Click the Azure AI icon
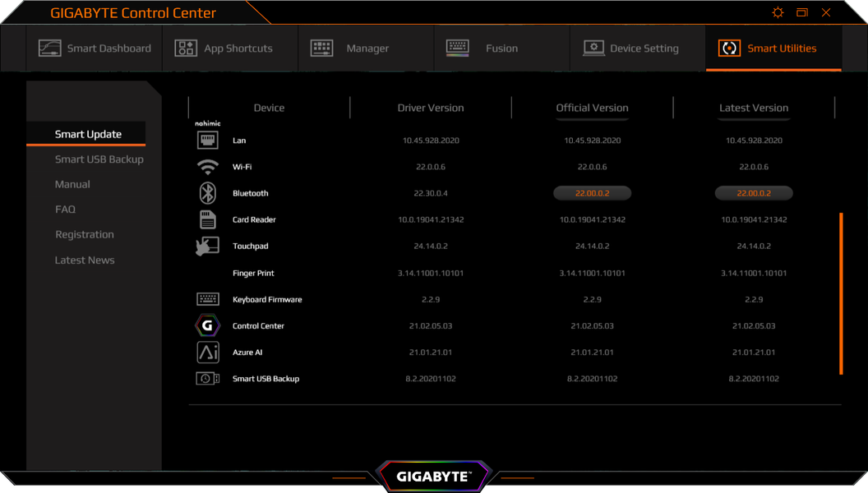This screenshot has width=868, height=493. [208, 352]
